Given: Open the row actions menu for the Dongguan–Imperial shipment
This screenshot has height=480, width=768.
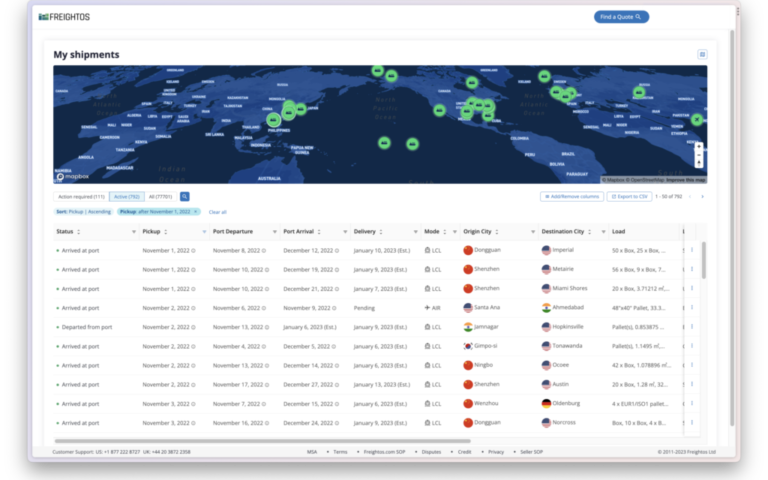Looking at the screenshot, I should (691, 250).
